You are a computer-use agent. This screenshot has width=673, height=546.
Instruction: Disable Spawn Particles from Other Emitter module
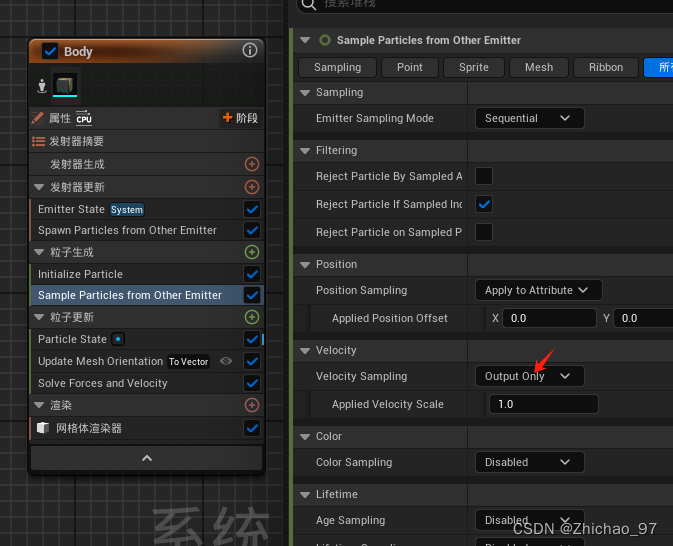click(252, 231)
